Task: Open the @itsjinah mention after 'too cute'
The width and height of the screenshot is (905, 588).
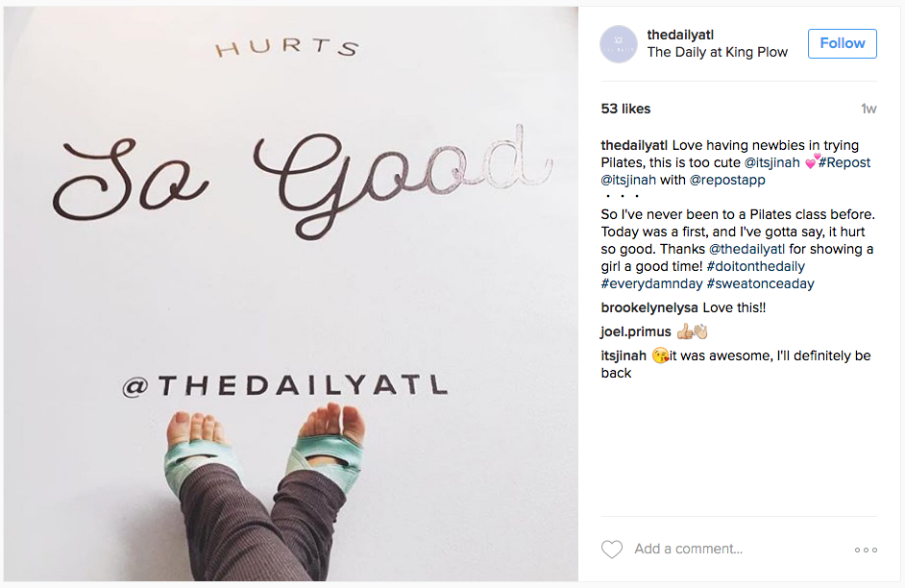Action: (x=772, y=162)
